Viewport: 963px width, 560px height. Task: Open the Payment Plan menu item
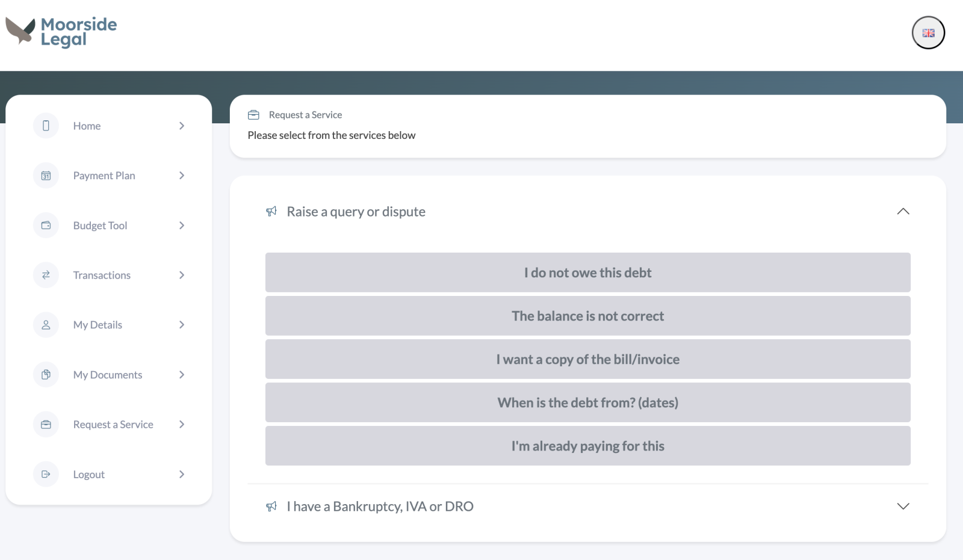pos(104,176)
